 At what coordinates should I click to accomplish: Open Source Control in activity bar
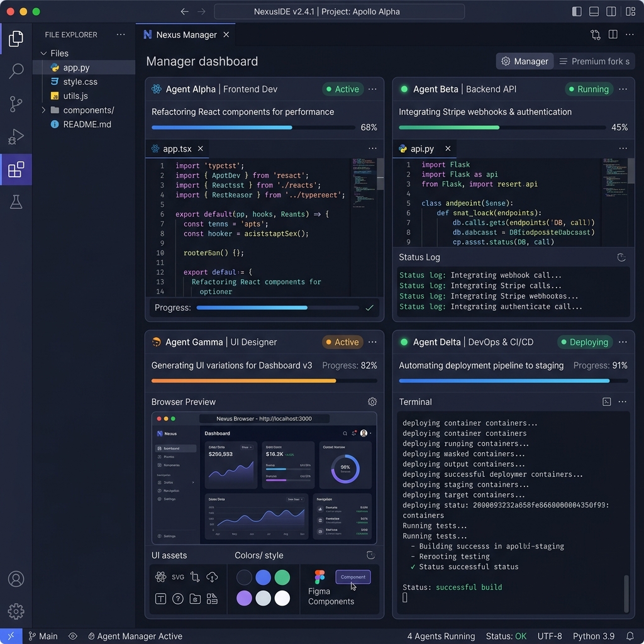point(16,104)
